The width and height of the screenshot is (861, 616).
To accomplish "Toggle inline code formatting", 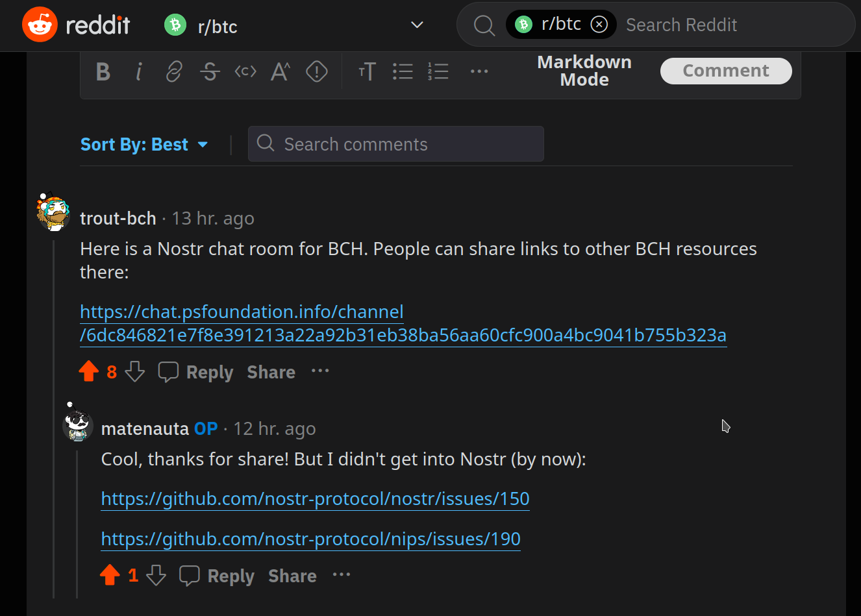I will pos(245,71).
